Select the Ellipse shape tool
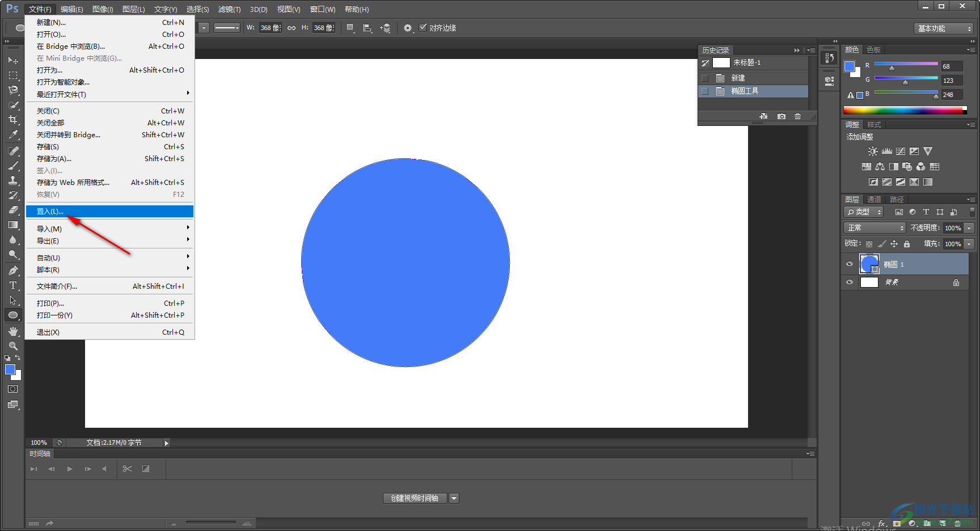This screenshot has width=980, height=531. (x=12, y=315)
